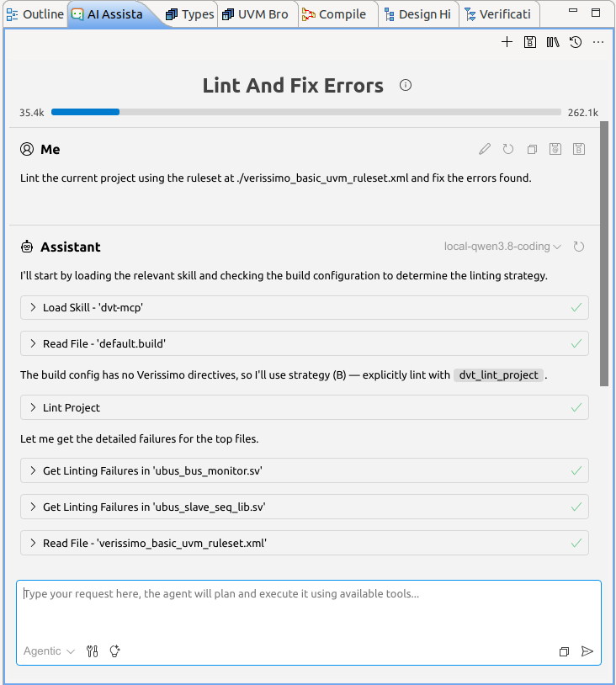Minimize the view panel
Screen dimensions: 616x685
tap(573, 10)
